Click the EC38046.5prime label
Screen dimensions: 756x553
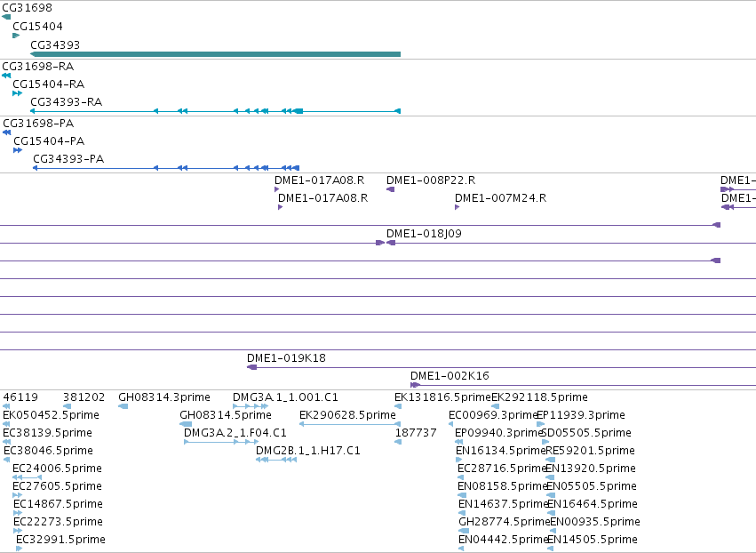tap(48, 451)
